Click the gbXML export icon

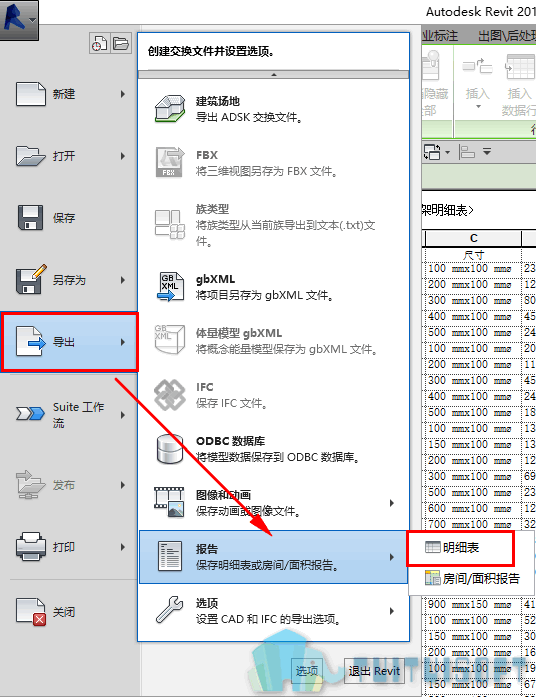click(x=170, y=287)
